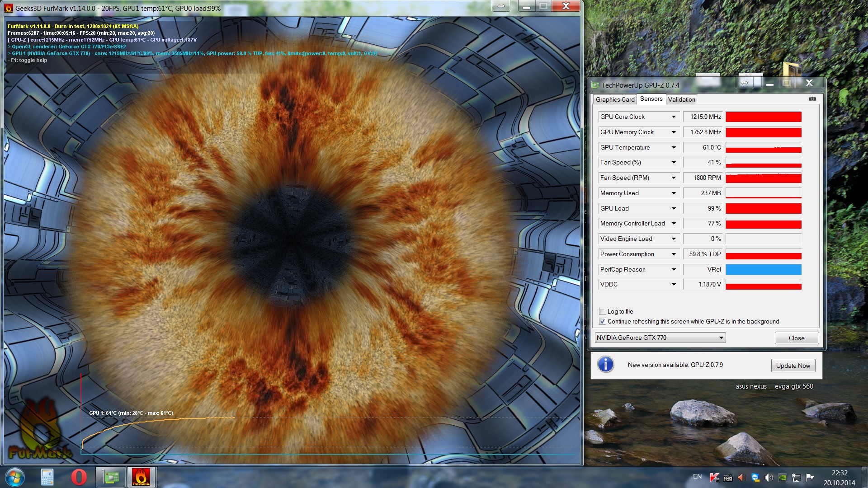
Task: Open the Windows Start menu
Action: point(14,477)
